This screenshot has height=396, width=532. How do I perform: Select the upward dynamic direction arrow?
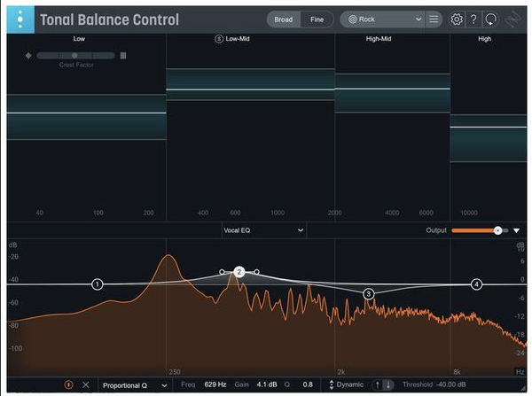[377, 384]
